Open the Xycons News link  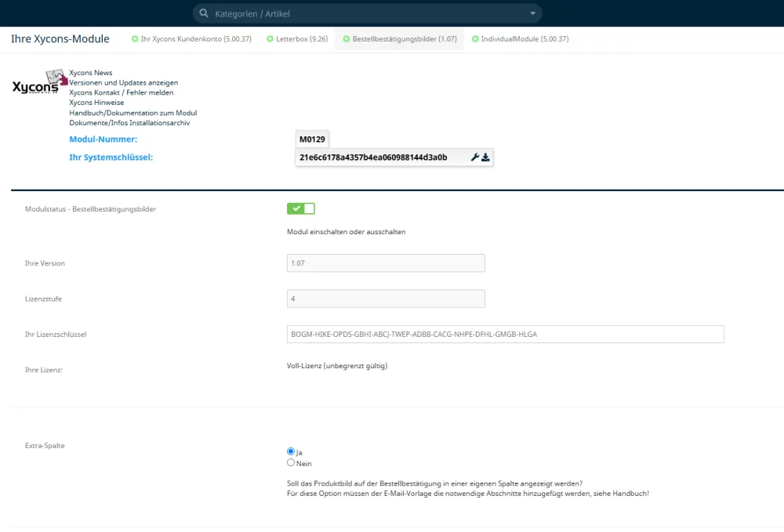(90, 72)
